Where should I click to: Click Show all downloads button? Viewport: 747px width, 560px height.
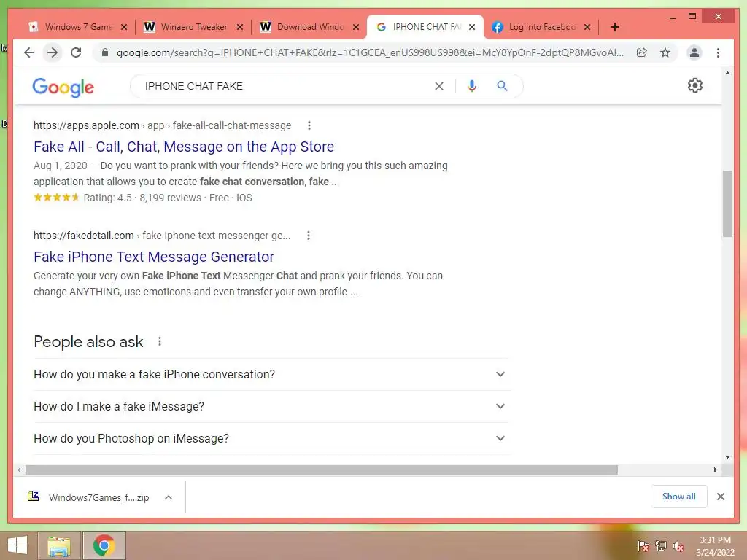pos(679,496)
